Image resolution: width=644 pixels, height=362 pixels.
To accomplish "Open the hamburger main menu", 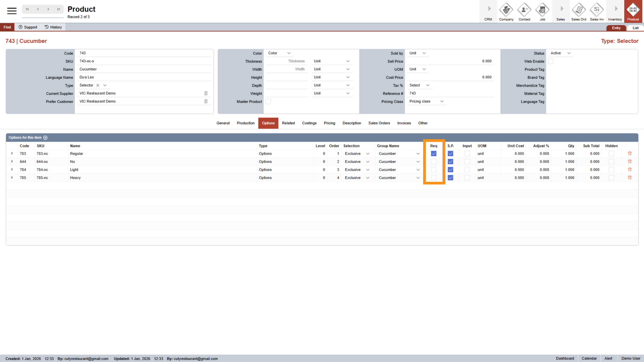I will tap(12, 11).
